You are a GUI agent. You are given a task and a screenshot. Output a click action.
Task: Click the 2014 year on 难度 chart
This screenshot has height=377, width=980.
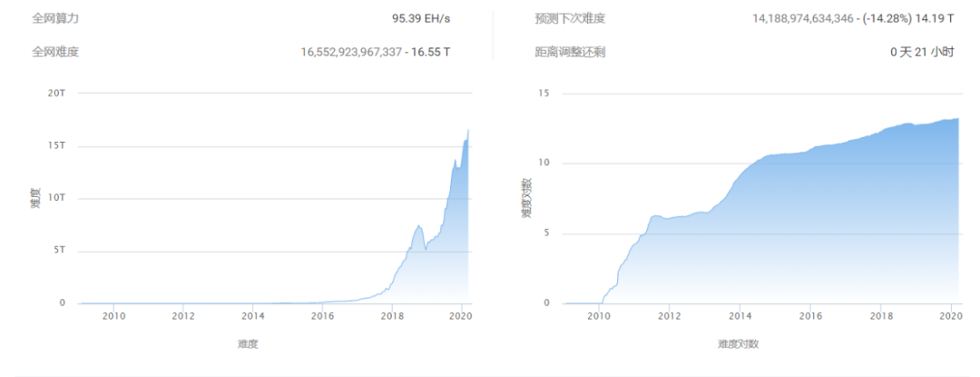pos(252,316)
